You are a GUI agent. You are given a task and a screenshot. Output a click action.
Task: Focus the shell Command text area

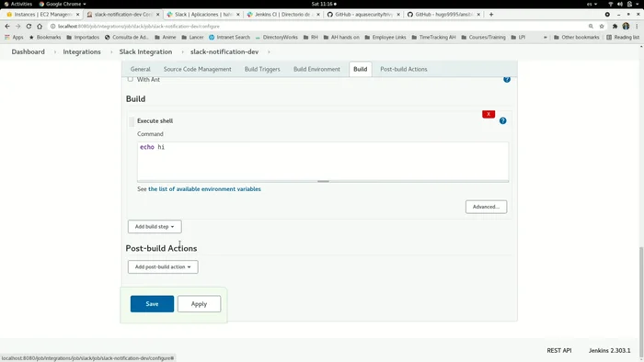pyautogui.click(x=323, y=161)
